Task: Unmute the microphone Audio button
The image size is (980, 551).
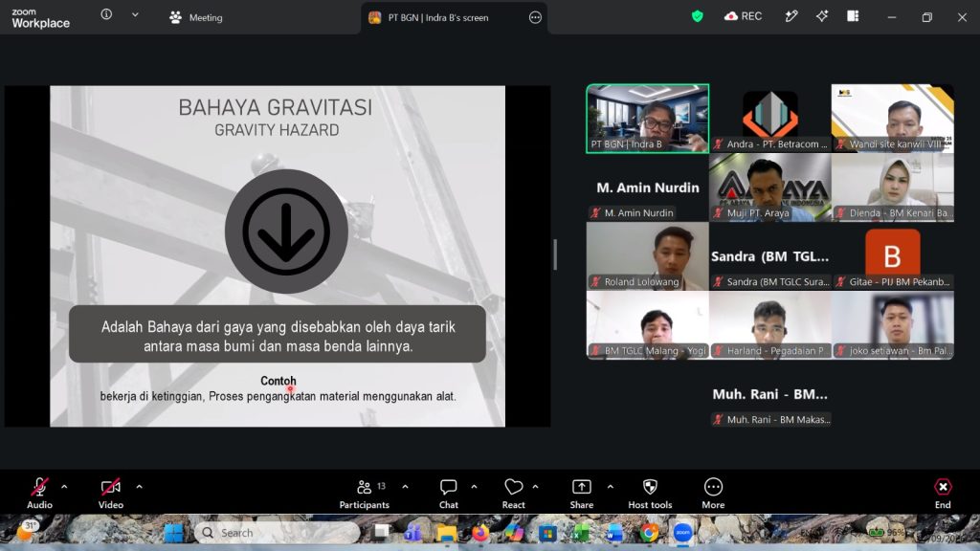Action: 39,493
